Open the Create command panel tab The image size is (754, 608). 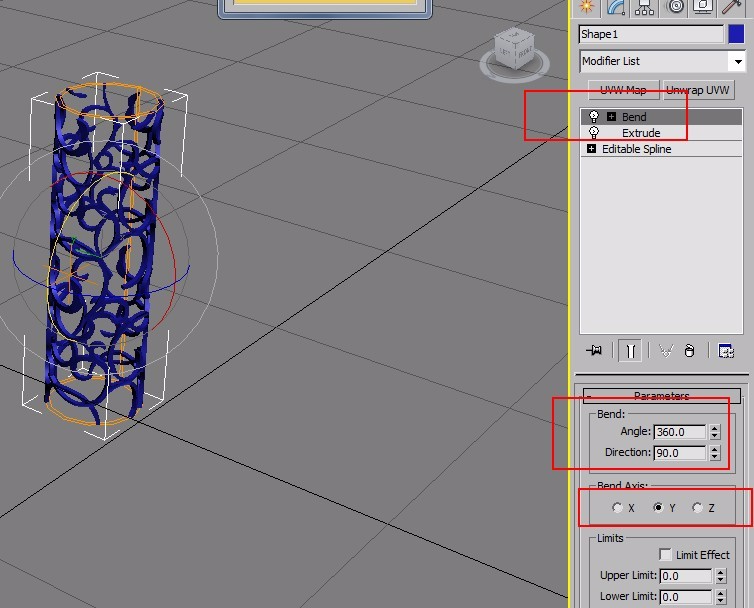[586, 7]
